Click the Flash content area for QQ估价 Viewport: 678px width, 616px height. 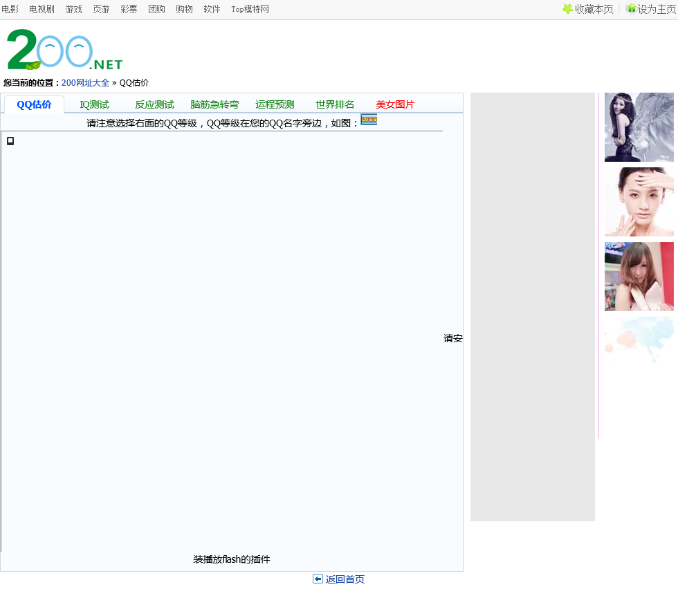[222, 342]
